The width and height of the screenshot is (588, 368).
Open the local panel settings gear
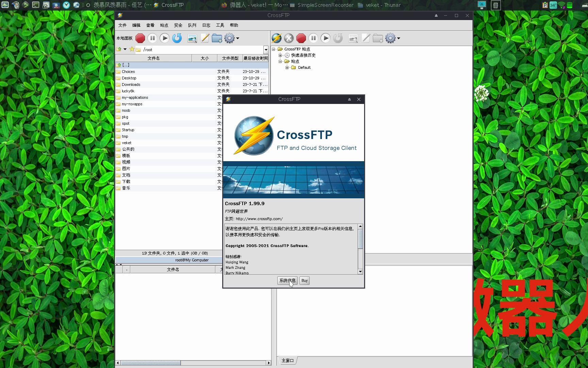(x=230, y=38)
